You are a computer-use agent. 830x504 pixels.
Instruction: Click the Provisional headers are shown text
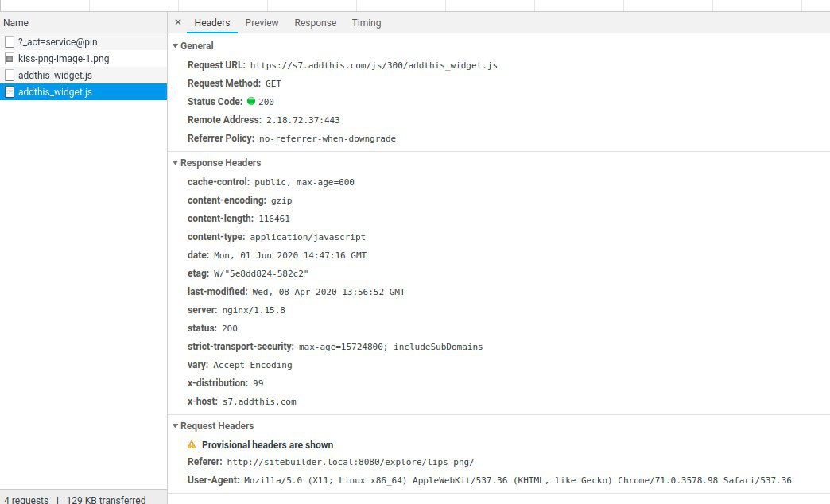267,444
